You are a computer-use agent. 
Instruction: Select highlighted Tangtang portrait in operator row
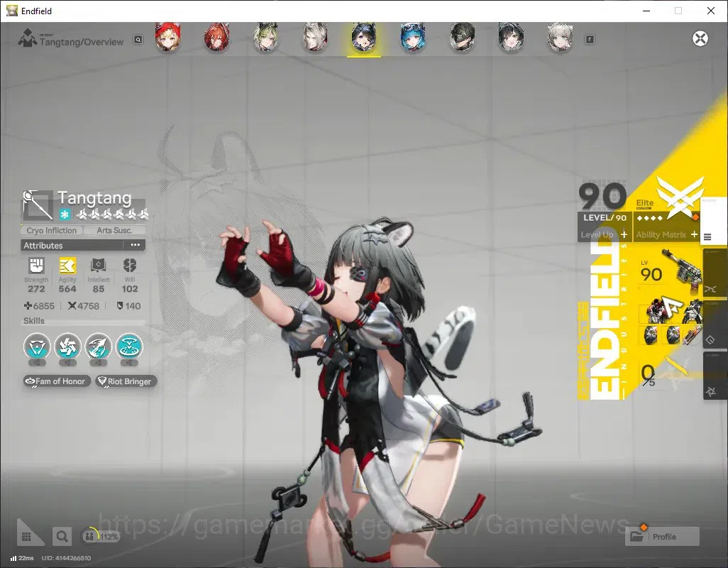363,37
